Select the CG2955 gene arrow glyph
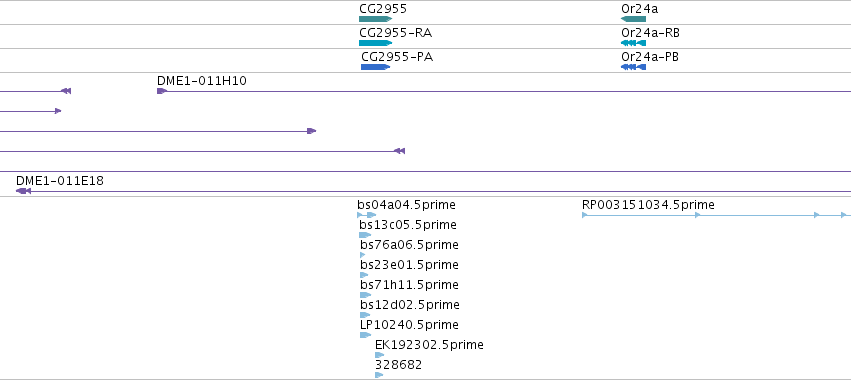The height and width of the screenshot is (380, 851). pyautogui.click(x=375, y=19)
